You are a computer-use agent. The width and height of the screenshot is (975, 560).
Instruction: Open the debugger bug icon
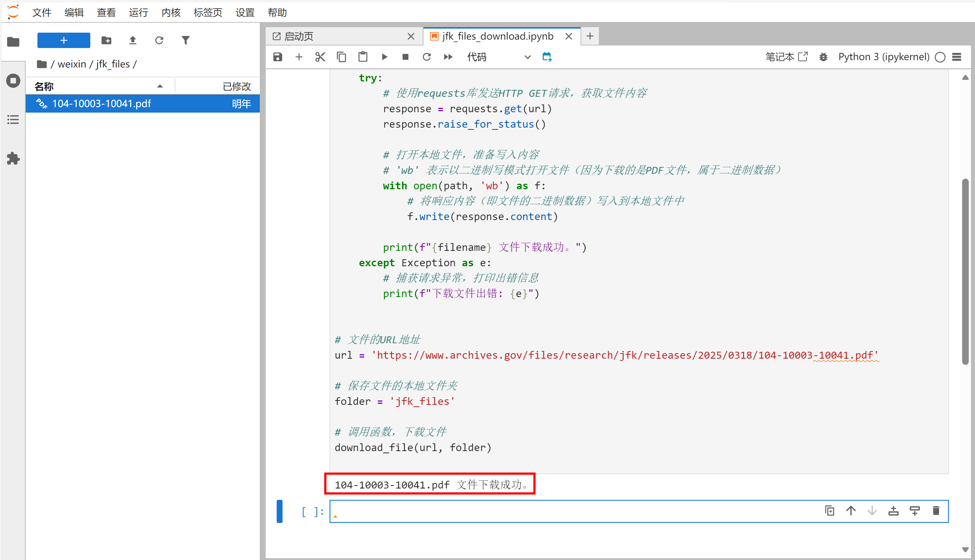[x=823, y=57]
